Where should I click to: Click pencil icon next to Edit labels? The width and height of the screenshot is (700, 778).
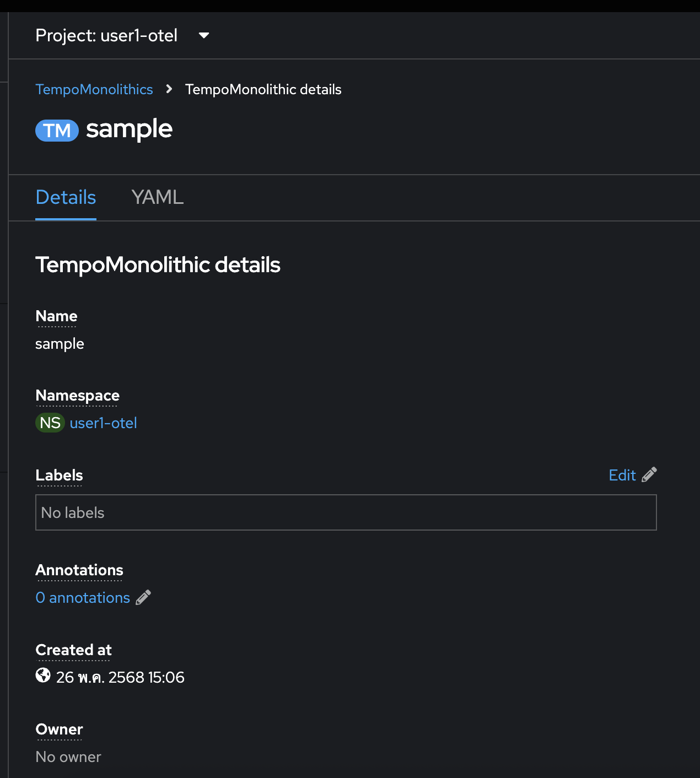649,474
